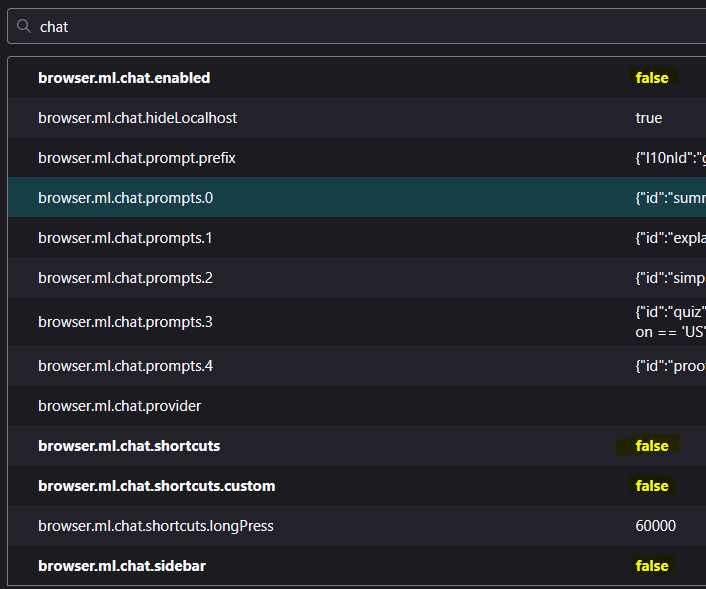Select the browser.ml.chat.shortcuts preference name

coord(129,446)
